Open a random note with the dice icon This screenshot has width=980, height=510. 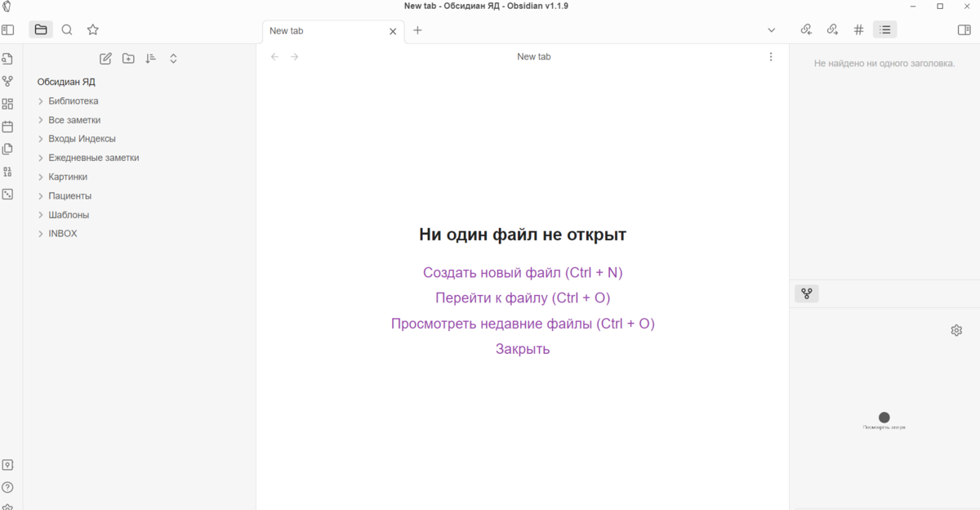point(8,195)
